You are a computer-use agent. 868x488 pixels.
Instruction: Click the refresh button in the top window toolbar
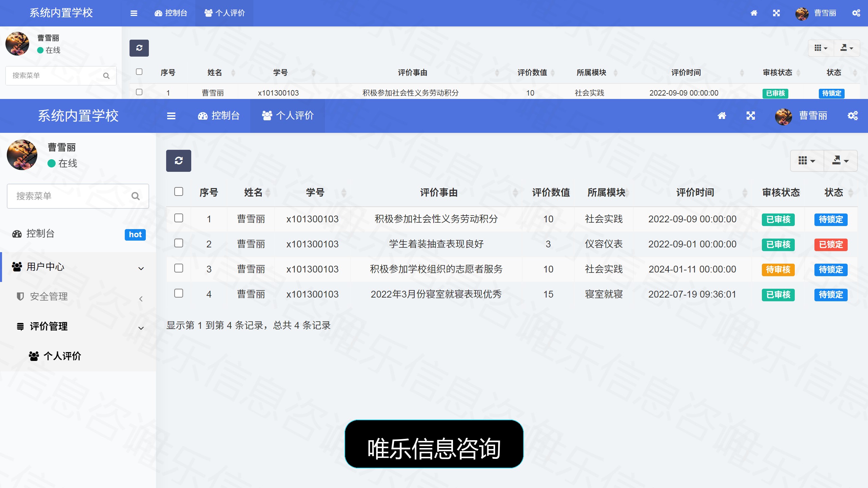point(139,48)
